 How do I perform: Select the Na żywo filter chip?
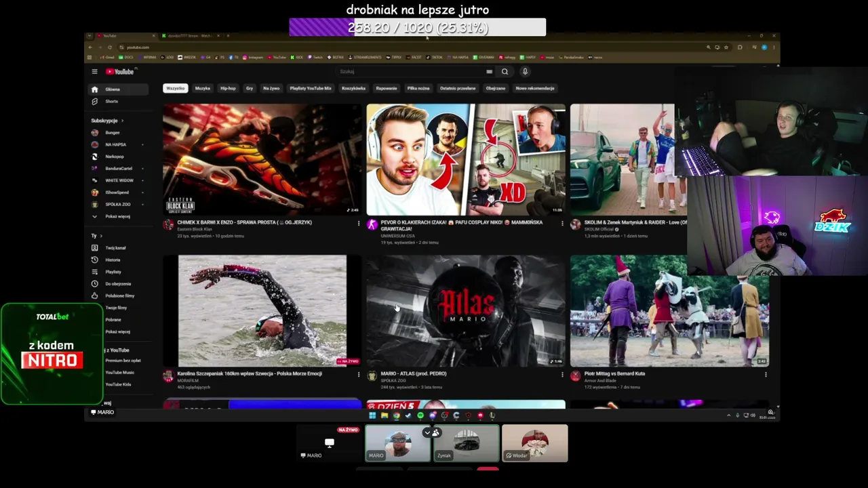coord(271,88)
